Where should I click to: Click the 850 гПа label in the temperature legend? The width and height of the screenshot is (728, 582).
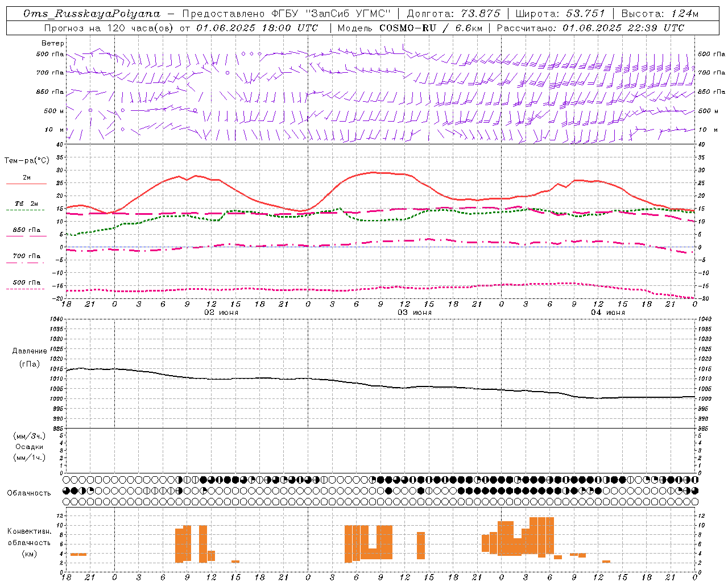point(27,230)
